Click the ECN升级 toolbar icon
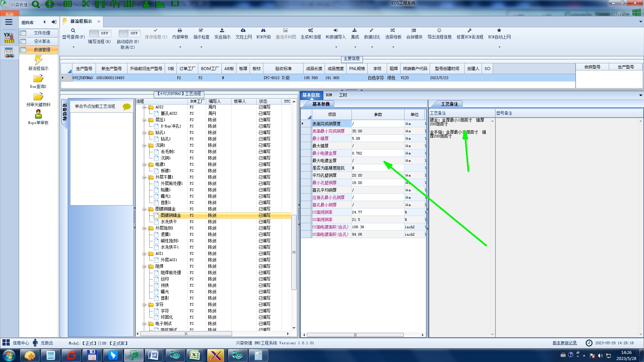Screen dimensions: 644x362 click(263, 31)
